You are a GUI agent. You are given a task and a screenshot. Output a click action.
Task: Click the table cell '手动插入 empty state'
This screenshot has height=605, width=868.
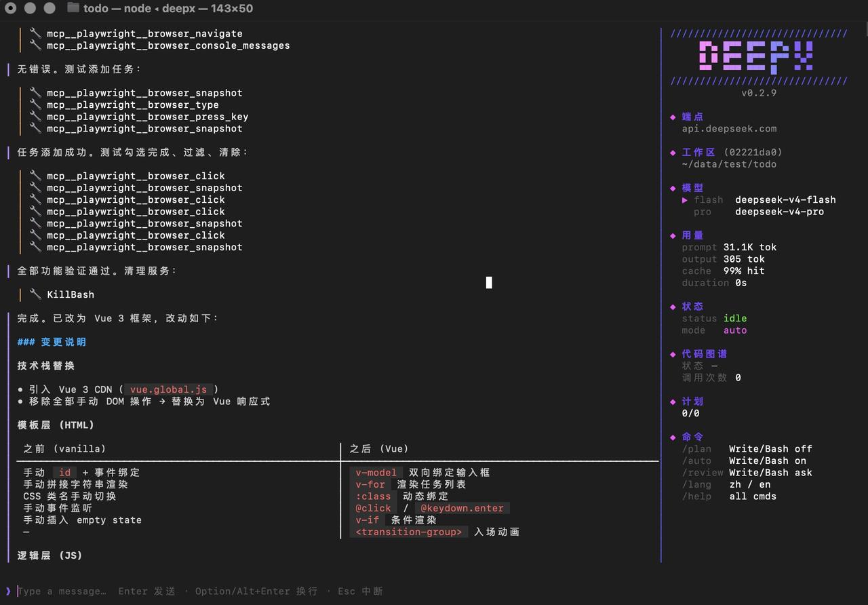tap(83, 520)
